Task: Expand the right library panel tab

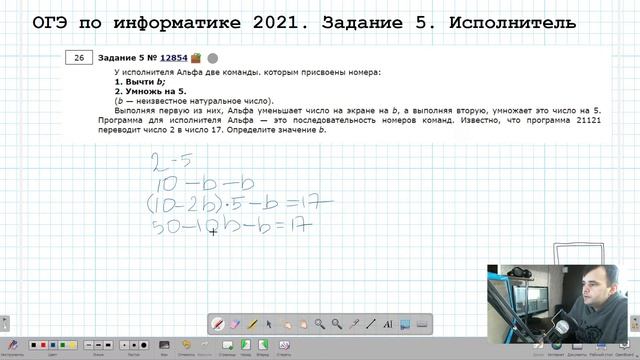Action: 635,324
